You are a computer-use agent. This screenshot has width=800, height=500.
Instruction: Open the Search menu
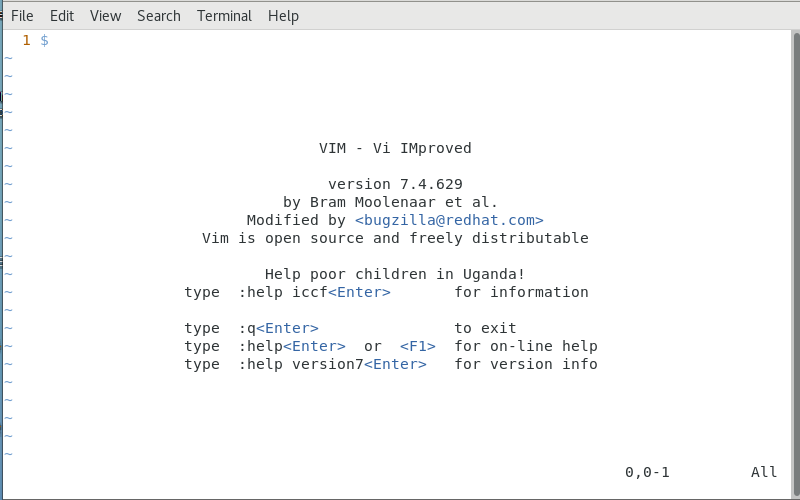click(159, 16)
